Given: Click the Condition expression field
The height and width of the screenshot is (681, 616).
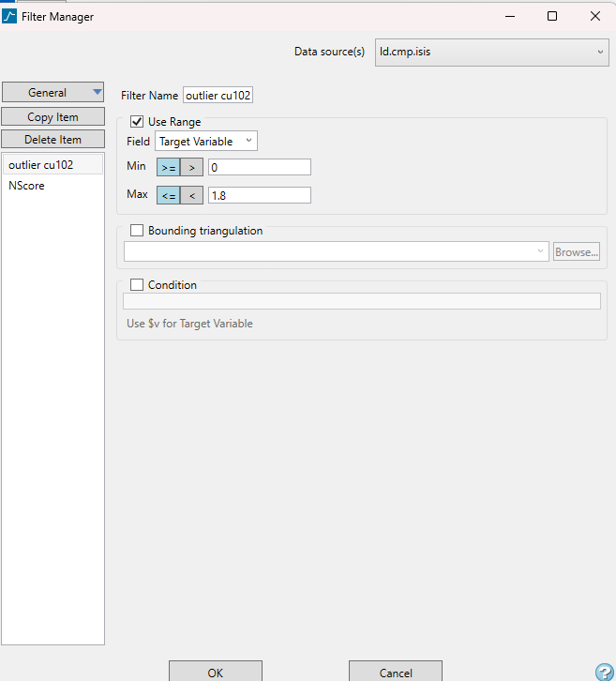Looking at the screenshot, I should tap(362, 301).
